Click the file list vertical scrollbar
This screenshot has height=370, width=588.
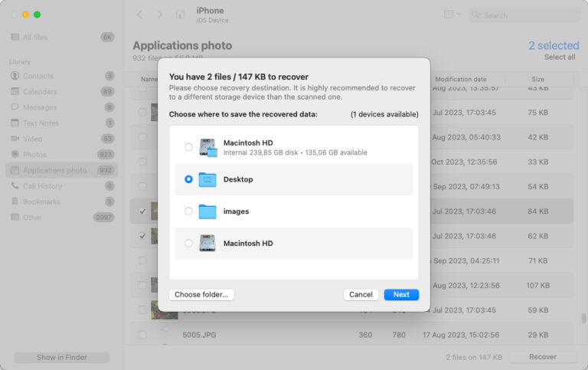583,318
